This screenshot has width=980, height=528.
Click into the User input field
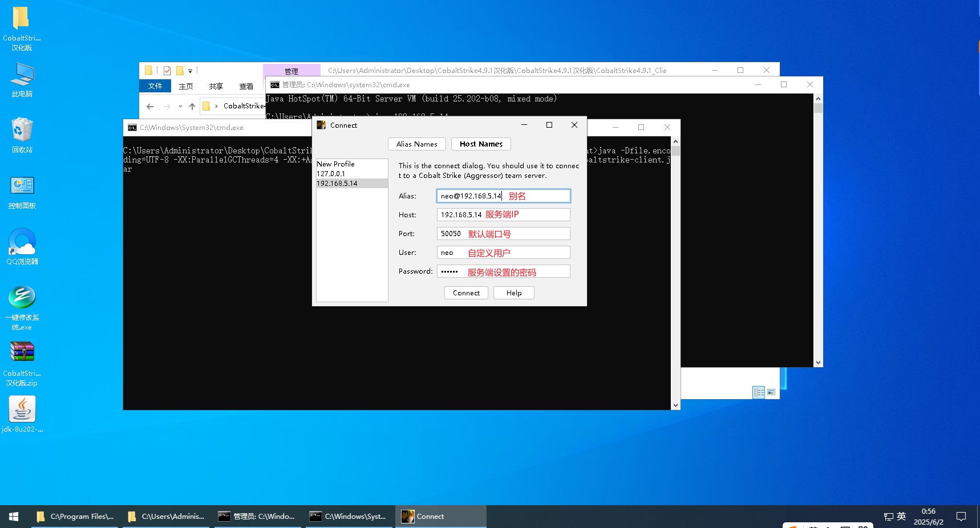(x=503, y=253)
